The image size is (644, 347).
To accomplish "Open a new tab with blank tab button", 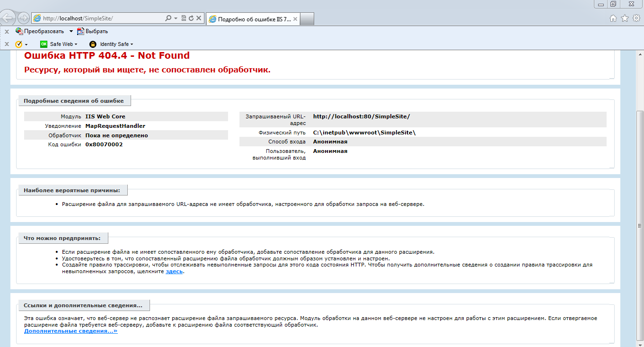I will (x=307, y=19).
